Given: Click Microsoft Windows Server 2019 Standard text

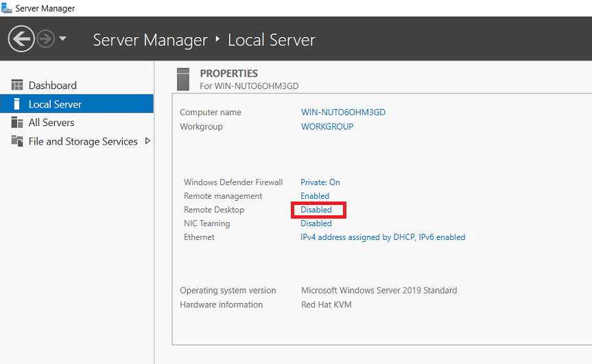Looking at the screenshot, I should 379,291.
